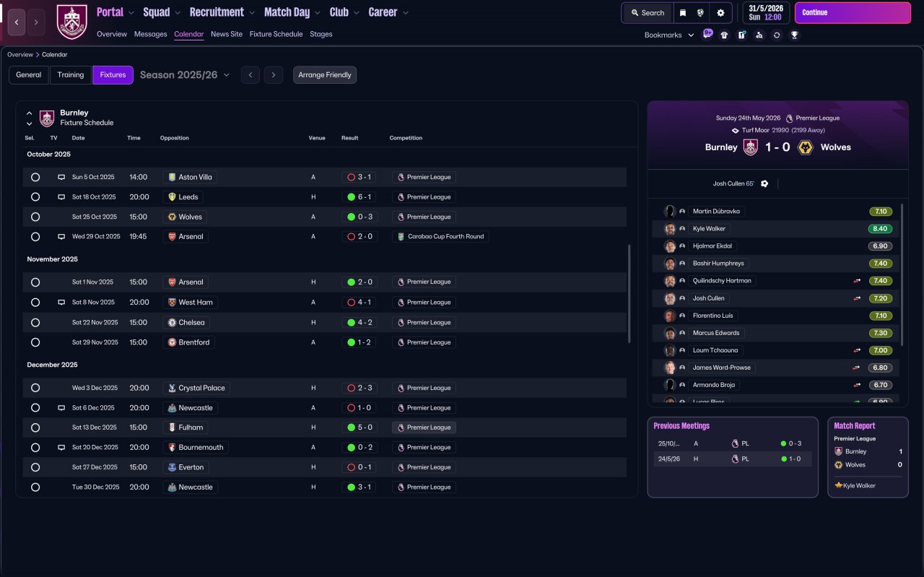This screenshot has width=924, height=577.
Task: Switch to the Training calendar tab
Action: pyautogui.click(x=71, y=75)
